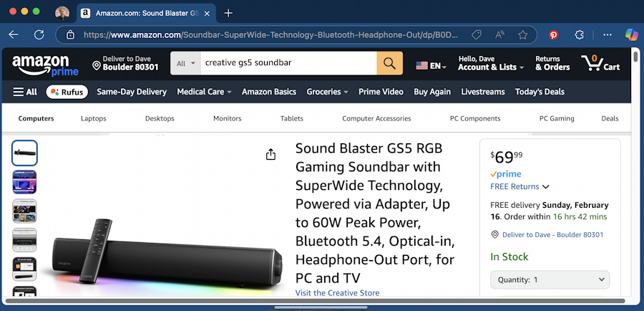Go to Returns & Orders
Viewport: 644px width, 311px height.
point(552,63)
